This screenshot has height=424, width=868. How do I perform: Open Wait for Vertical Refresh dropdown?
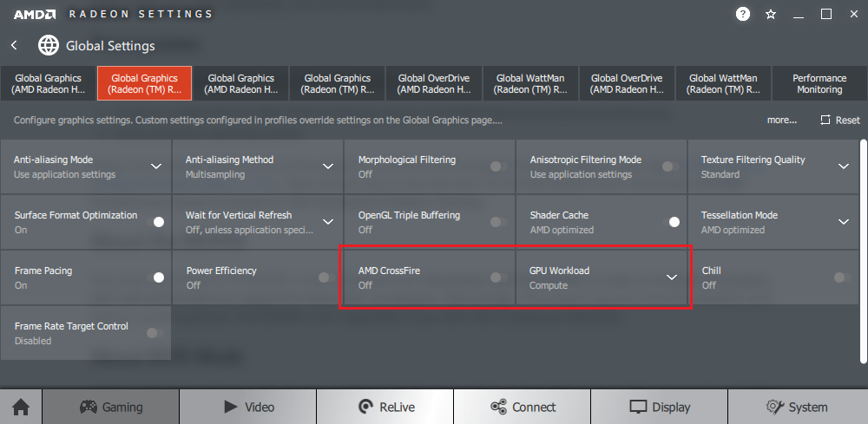point(328,222)
